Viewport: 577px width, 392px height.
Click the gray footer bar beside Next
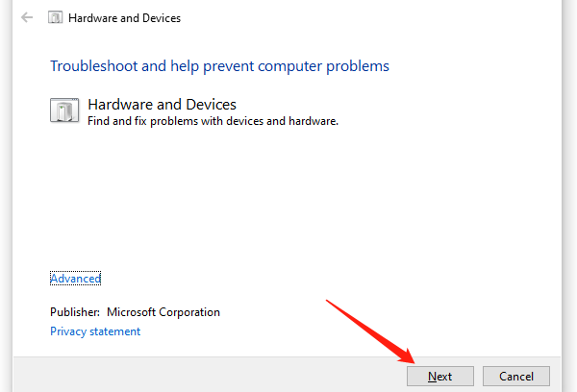(210, 375)
